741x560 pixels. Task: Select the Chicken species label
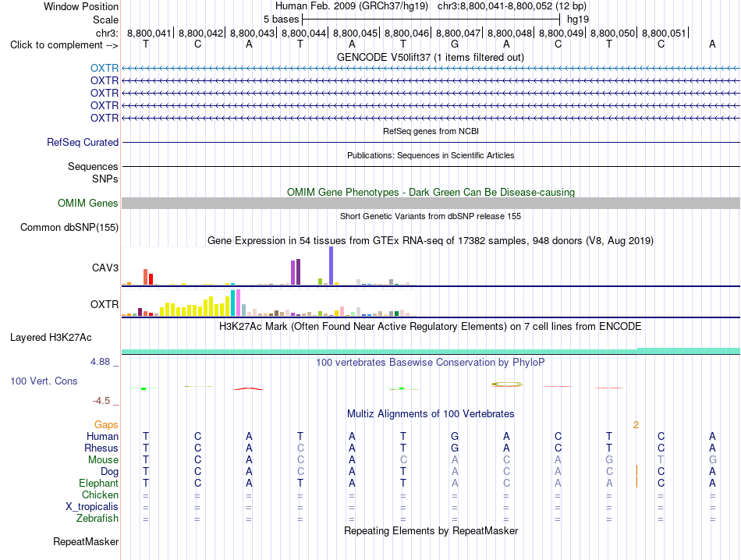pos(100,494)
